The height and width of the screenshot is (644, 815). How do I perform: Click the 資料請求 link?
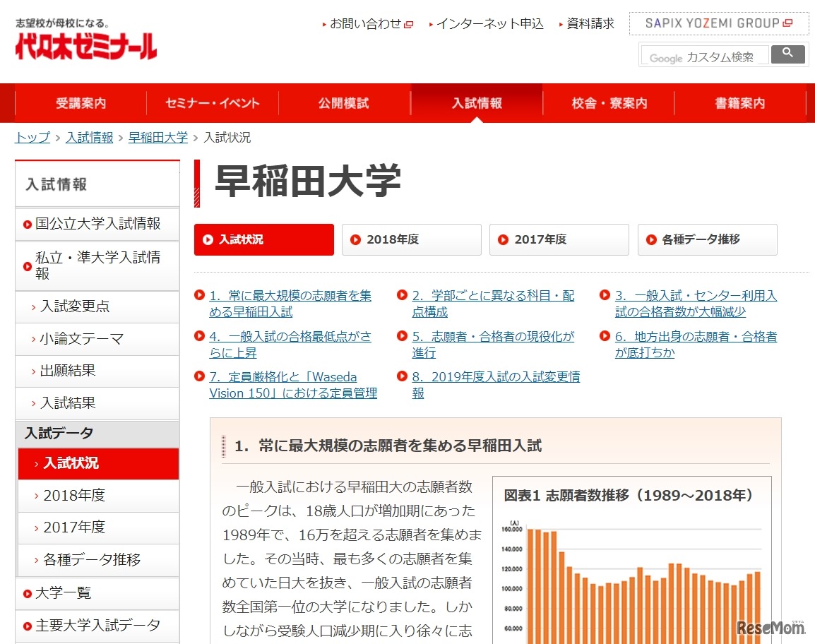(x=590, y=23)
